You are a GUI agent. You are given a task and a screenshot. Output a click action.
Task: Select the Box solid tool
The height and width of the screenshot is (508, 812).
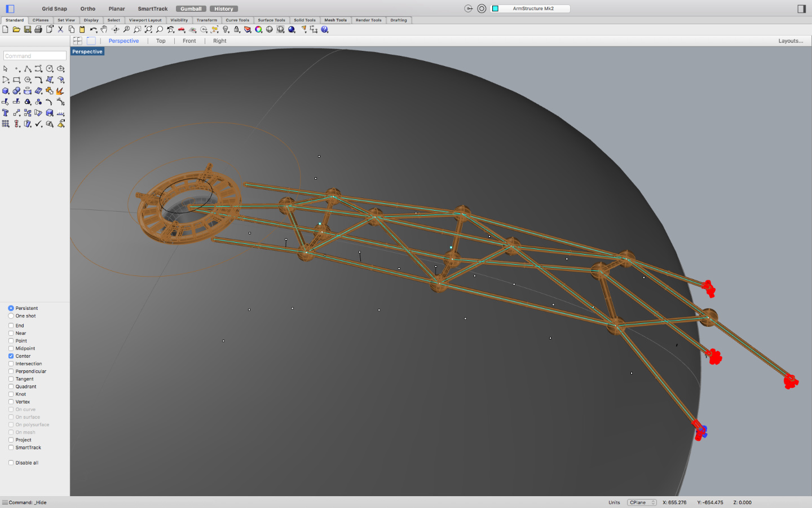(x=6, y=91)
